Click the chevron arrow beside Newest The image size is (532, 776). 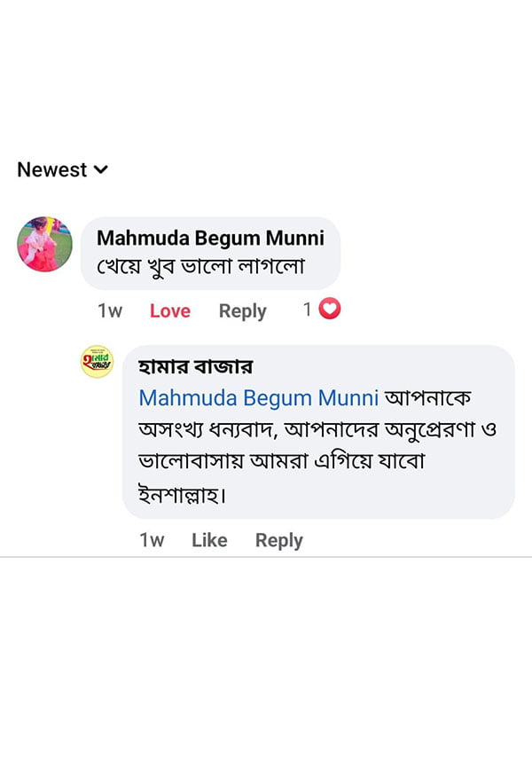(101, 169)
